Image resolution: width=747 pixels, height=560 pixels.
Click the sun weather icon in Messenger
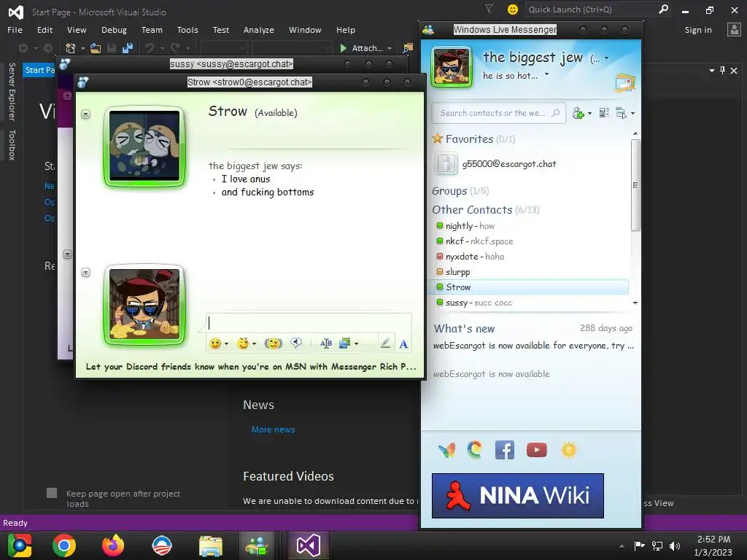click(569, 450)
